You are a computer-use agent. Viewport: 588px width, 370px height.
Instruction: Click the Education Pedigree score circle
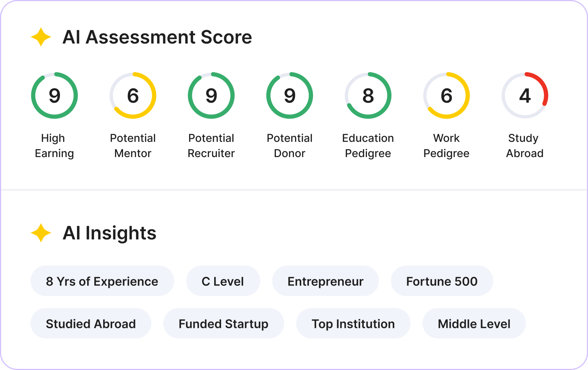click(x=368, y=95)
